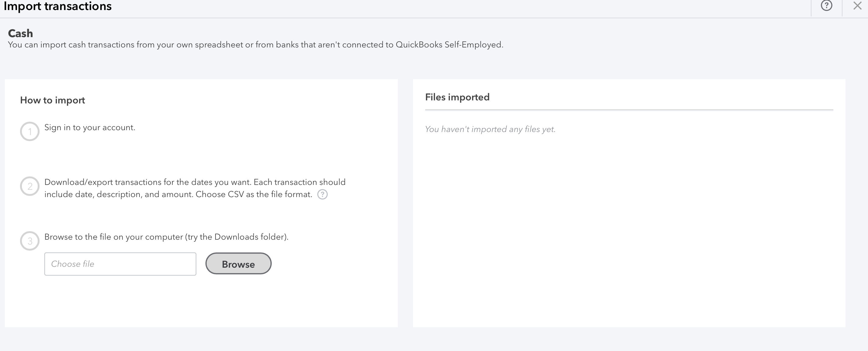Screen dimensions: 868x351
Task: Click the step 3 circle icon
Action: coord(30,241)
